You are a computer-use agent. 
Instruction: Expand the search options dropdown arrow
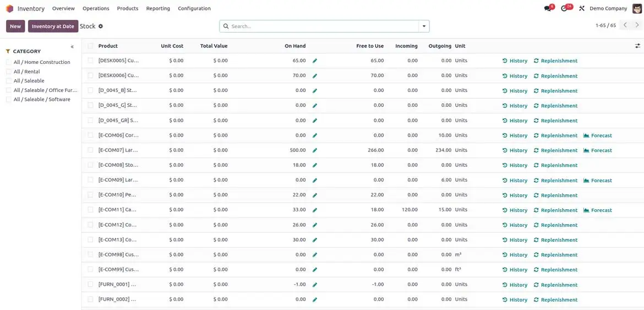point(424,26)
